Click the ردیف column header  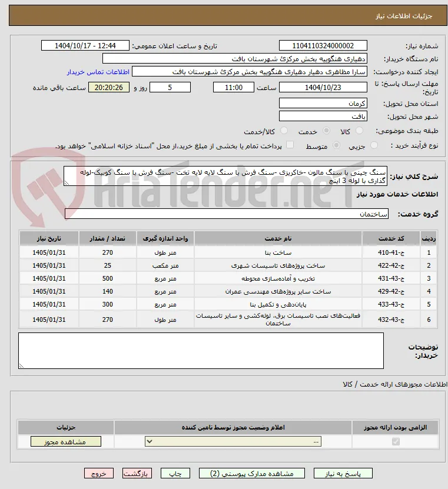(x=429, y=238)
